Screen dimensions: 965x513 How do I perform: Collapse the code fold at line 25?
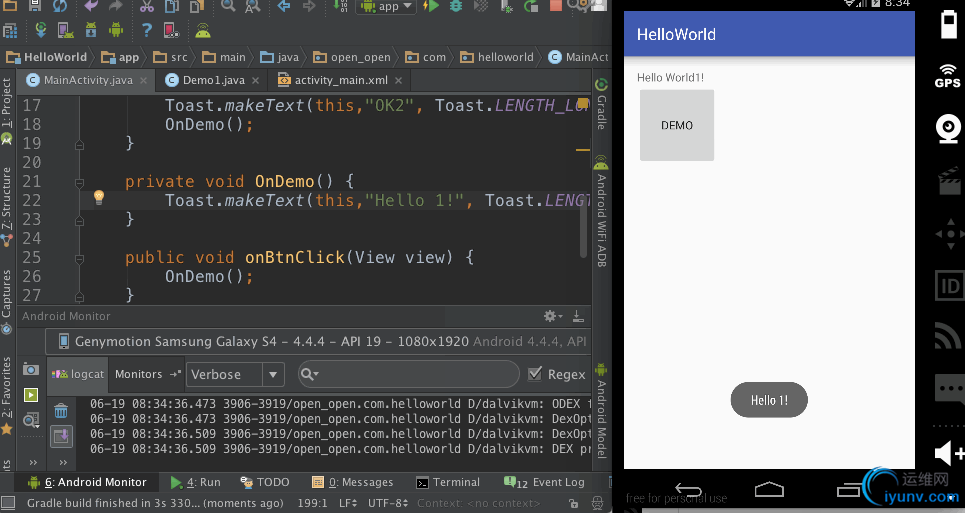point(79,259)
